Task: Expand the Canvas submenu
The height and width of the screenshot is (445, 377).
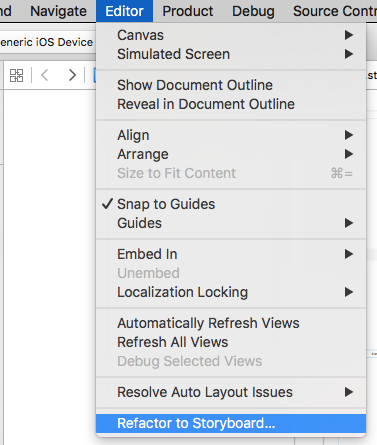Action: coord(231,35)
